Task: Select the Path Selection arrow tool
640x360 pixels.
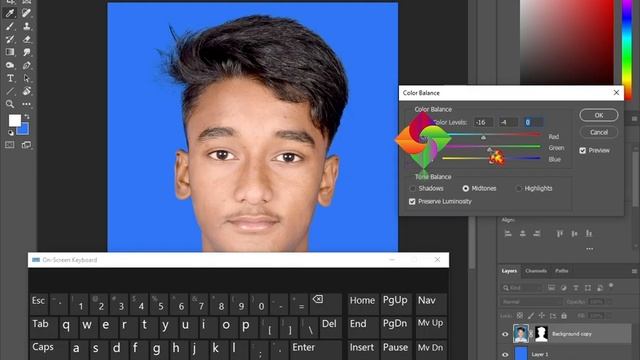Action: click(27, 78)
